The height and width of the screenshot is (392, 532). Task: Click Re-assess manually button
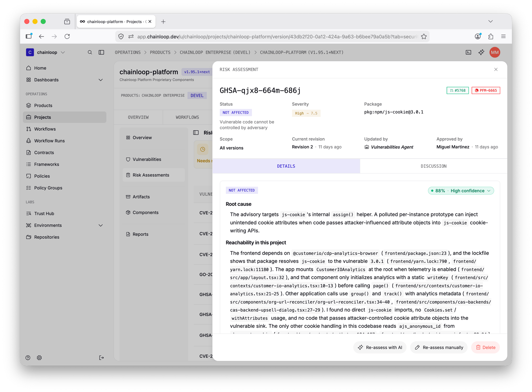coord(439,348)
